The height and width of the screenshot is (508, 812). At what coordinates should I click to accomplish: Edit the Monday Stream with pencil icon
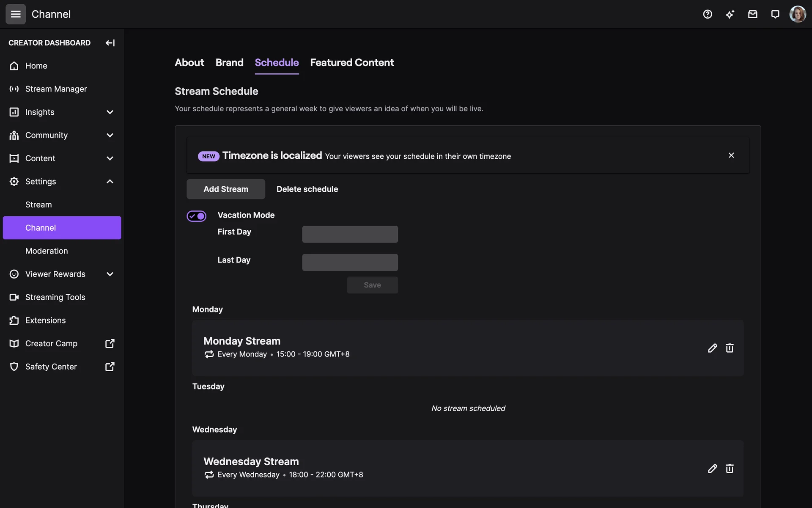[712, 348]
